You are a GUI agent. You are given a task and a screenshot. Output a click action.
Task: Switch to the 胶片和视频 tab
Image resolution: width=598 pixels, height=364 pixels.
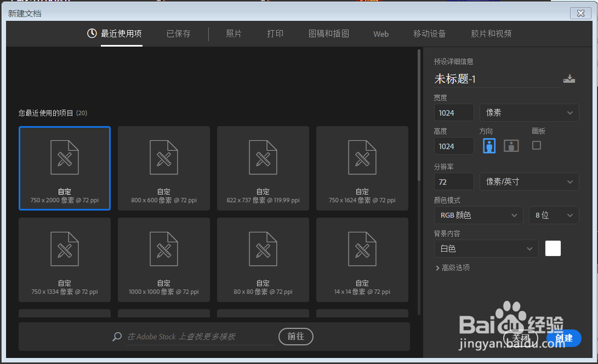pos(491,33)
